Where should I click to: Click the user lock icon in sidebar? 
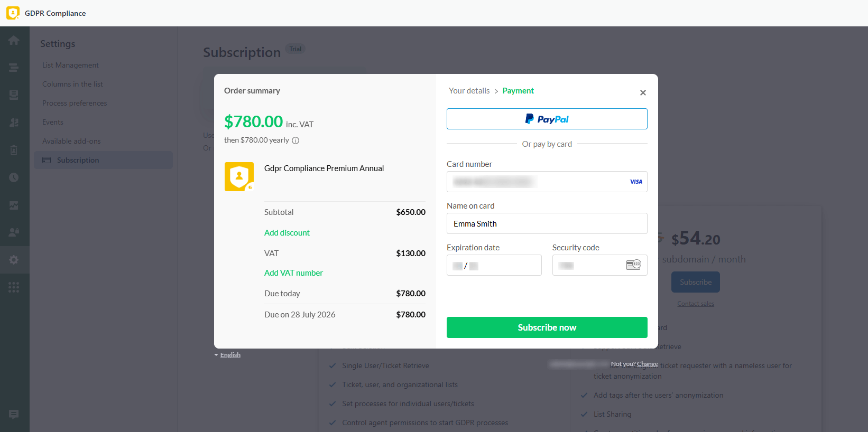(x=14, y=232)
